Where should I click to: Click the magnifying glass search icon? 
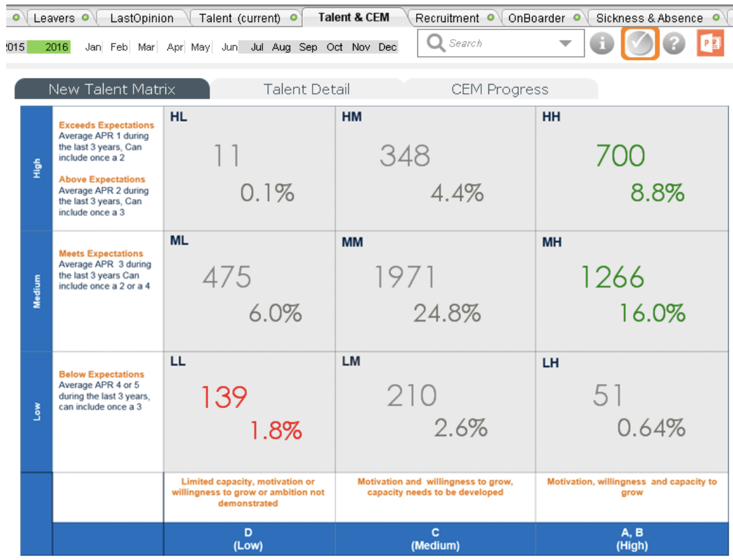coord(436,44)
